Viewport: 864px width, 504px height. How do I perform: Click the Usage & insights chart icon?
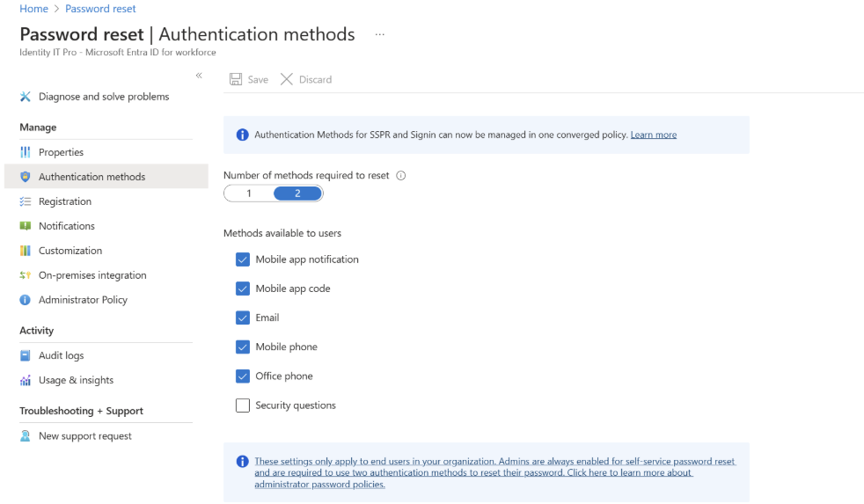pyautogui.click(x=26, y=380)
